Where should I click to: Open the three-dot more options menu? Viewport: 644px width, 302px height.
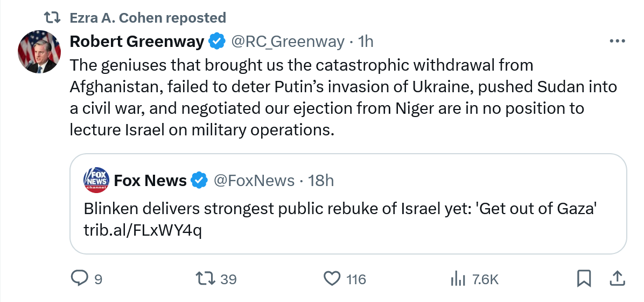point(617,41)
